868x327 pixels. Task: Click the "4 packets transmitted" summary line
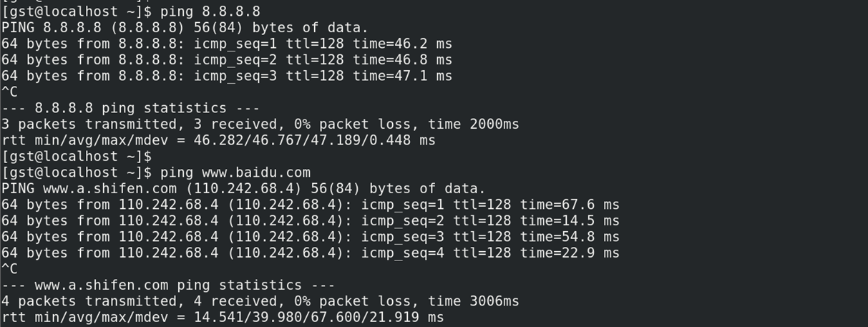click(260, 301)
